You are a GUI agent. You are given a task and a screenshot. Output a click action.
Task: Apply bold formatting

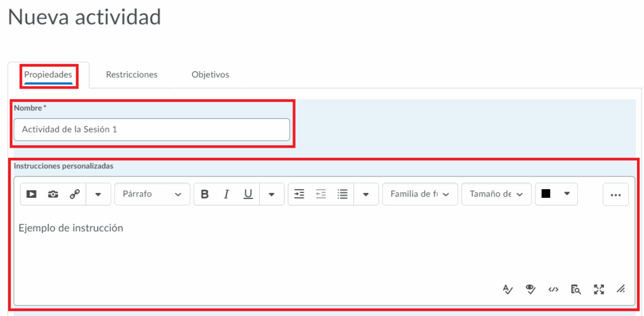204,195
